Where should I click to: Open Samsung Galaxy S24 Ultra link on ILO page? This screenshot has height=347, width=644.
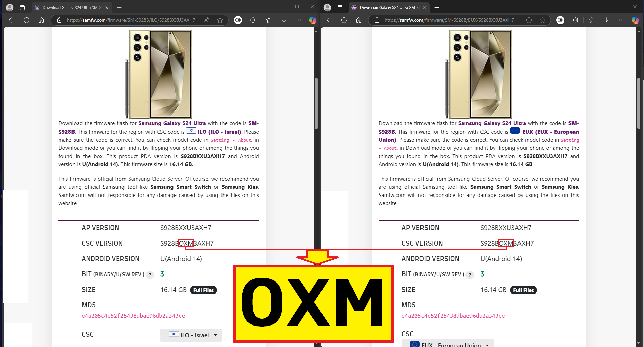coord(172,123)
